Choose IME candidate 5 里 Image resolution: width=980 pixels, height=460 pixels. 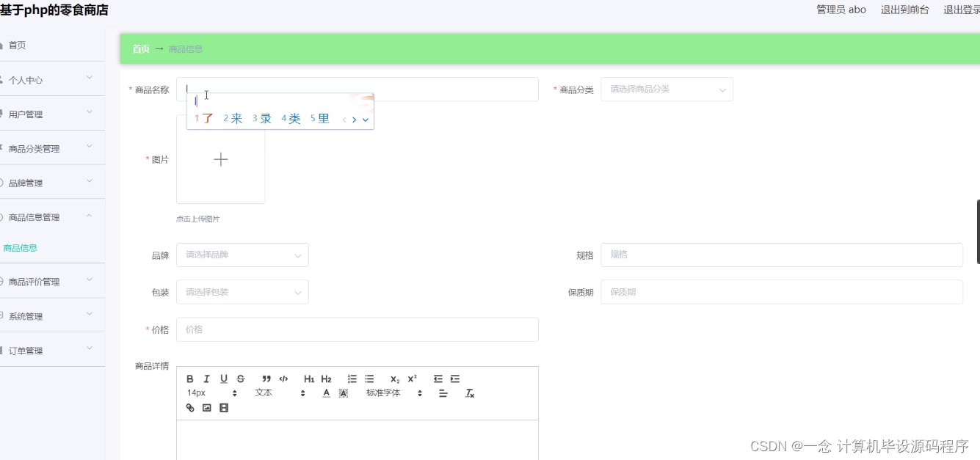click(x=320, y=119)
